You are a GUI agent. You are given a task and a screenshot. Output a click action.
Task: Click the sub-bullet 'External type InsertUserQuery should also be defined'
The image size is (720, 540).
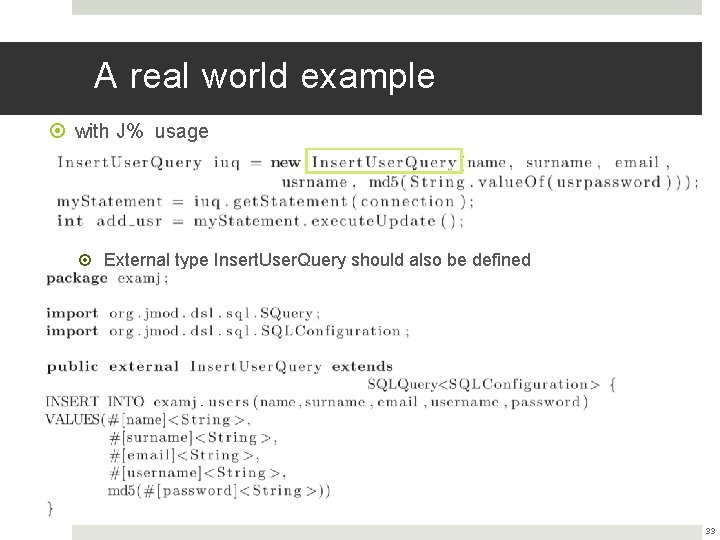coord(317,260)
